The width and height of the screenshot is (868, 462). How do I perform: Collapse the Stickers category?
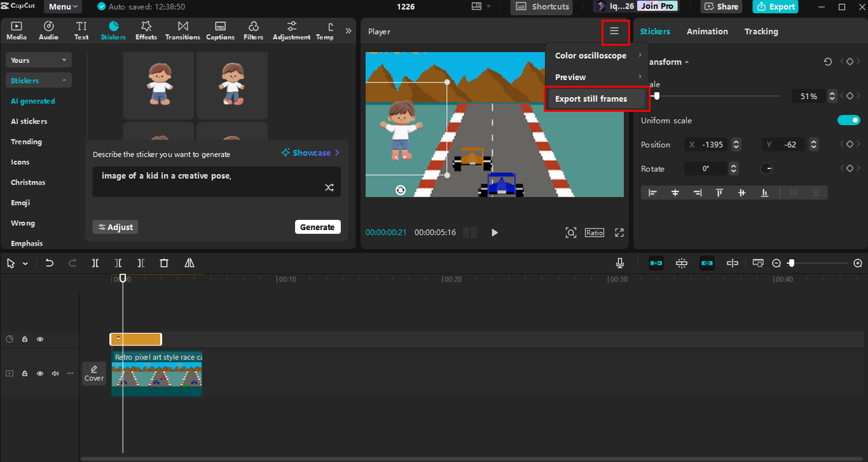39,81
